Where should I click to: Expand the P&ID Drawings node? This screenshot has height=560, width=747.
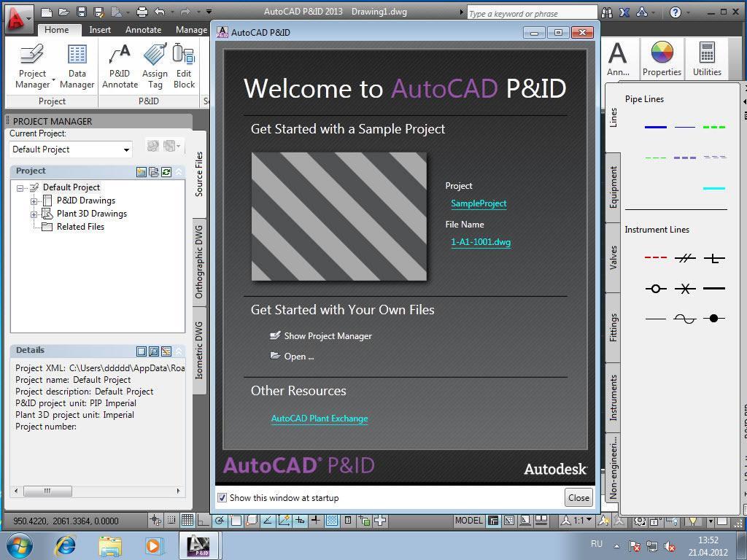34,201
